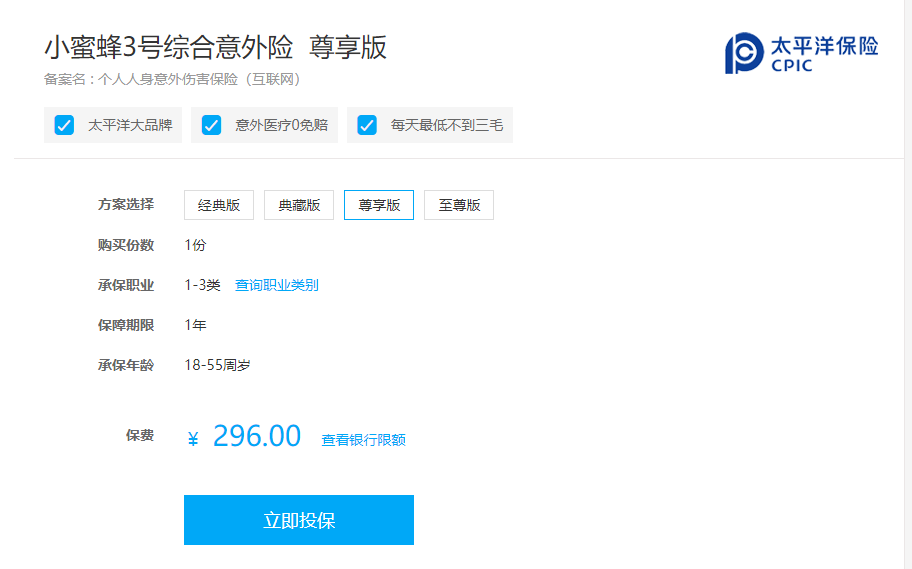The image size is (912, 569).
Task: Click the 1份 purchase quantity value
Action: pyautogui.click(x=195, y=245)
